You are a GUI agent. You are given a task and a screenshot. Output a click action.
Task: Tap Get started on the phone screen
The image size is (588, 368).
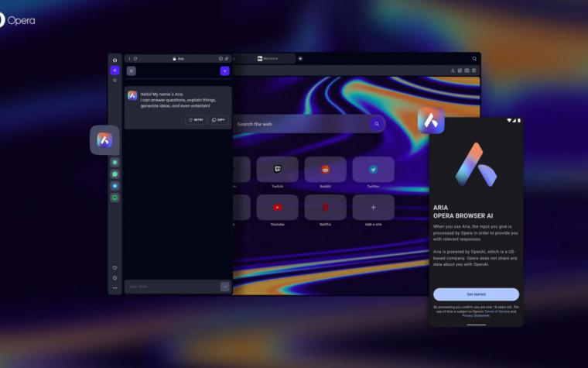click(477, 294)
